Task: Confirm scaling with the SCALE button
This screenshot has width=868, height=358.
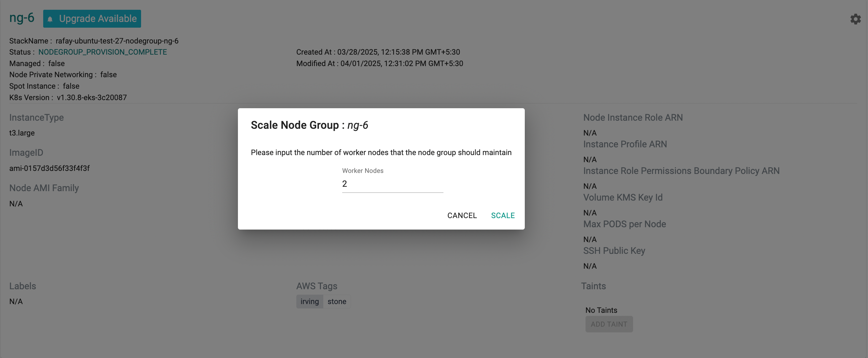Action: (503, 215)
